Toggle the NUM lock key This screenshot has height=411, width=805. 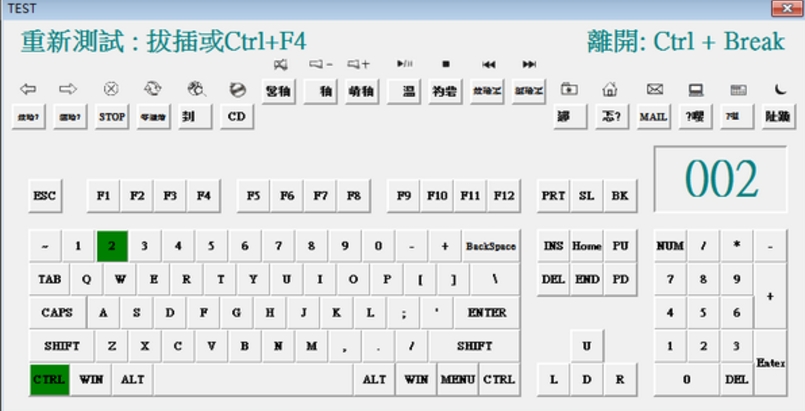click(x=669, y=246)
